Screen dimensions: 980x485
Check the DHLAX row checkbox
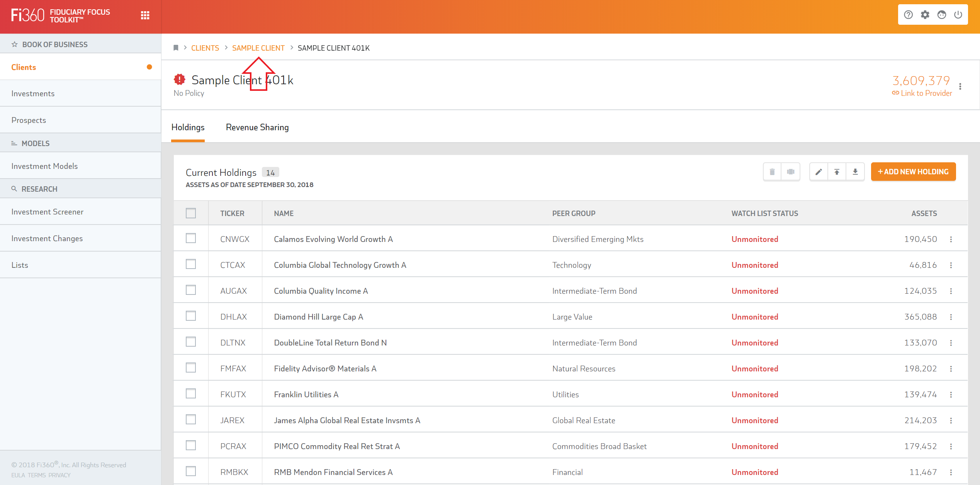(x=191, y=316)
